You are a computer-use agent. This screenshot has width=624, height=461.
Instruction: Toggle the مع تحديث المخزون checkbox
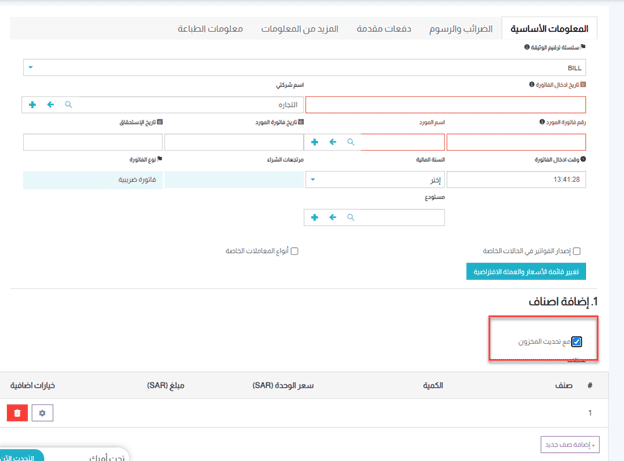click(577, 342)
